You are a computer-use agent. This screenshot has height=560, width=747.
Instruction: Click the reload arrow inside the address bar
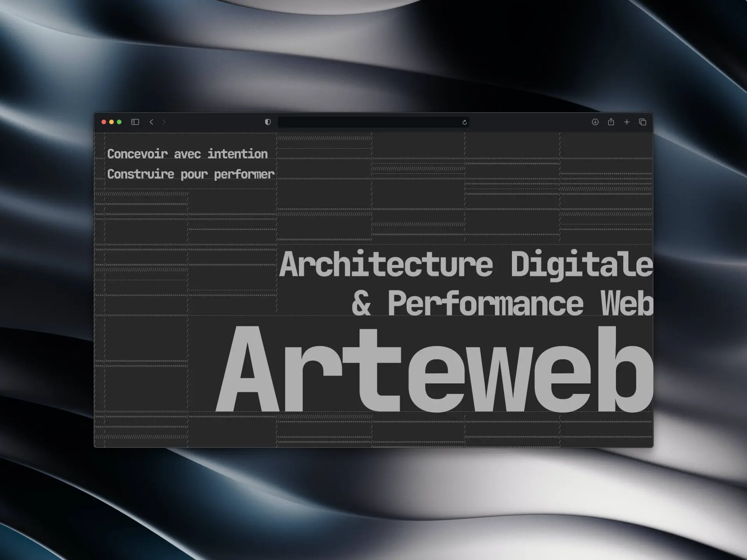pyautogui.click(x=465, y=122)
